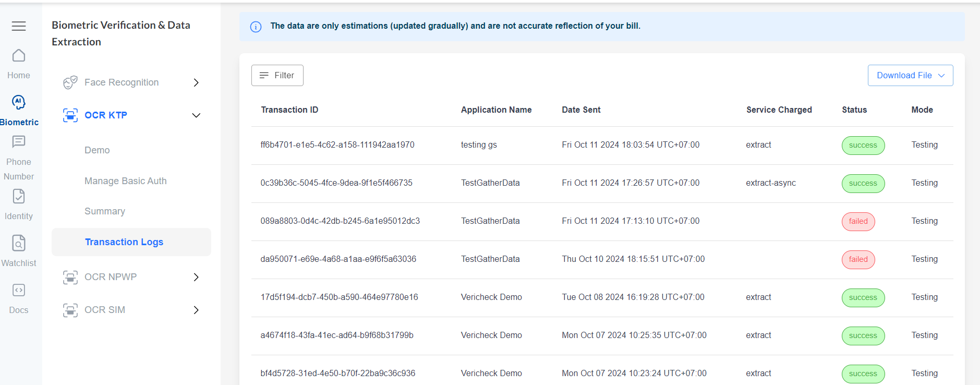Image resolution: width=980 pixels, height=385 pixels.
Task: Open the Identity document icon
Action: (19, 196)
